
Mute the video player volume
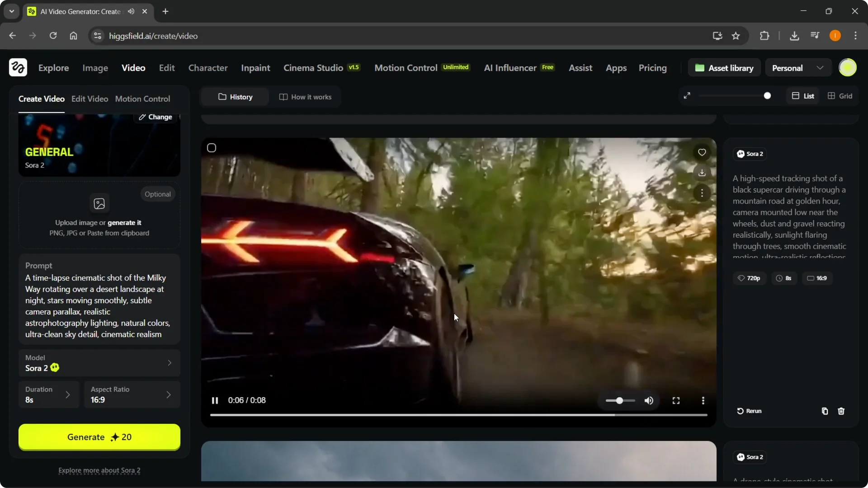(x=649, y=401)
